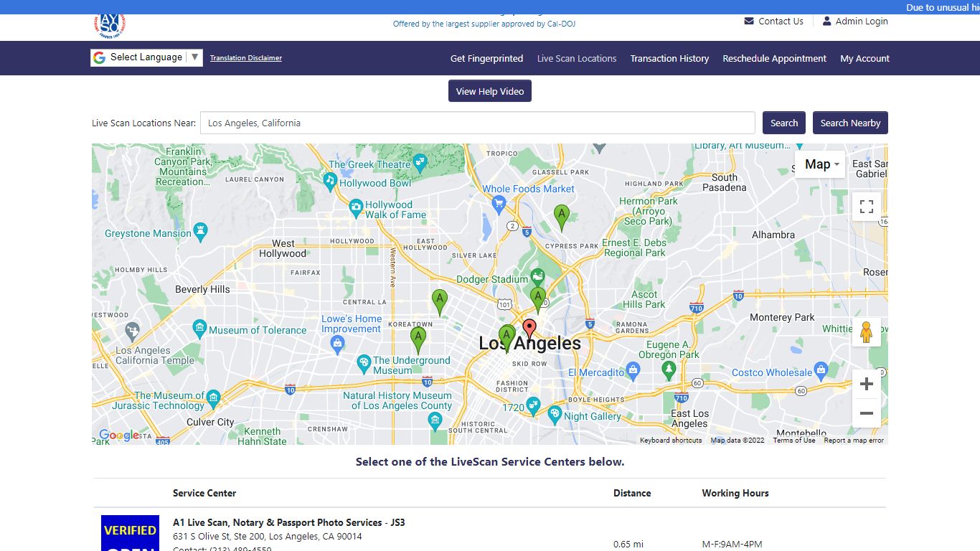The height and width of the screenshot is (551, 980).
Task: Focus the Live Scan Locations Near field
Action: coord(477,123)
